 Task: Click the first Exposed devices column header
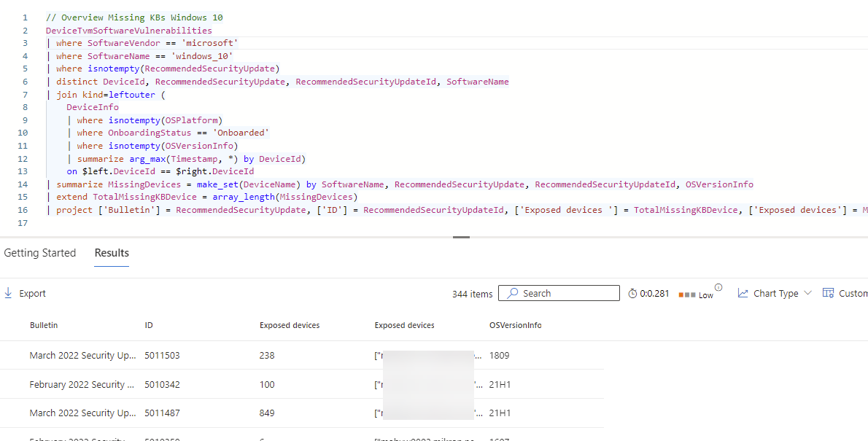290,325
